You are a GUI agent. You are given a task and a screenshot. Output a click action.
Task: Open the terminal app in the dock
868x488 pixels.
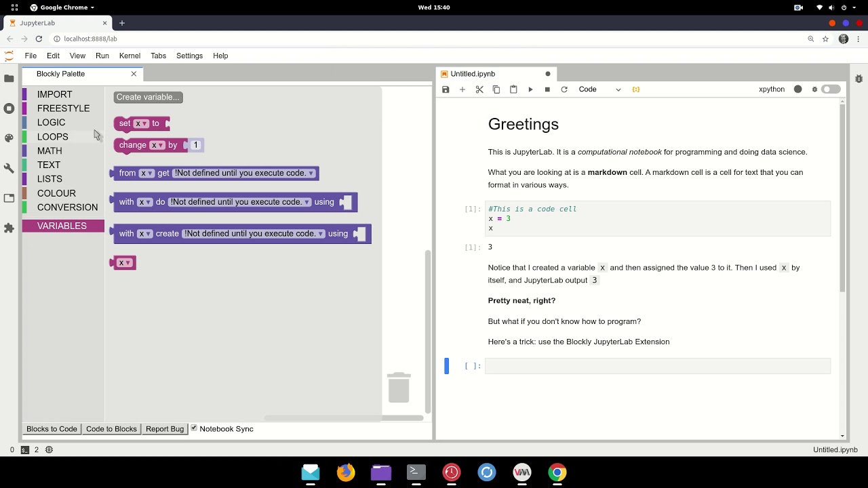click(416, 472)
